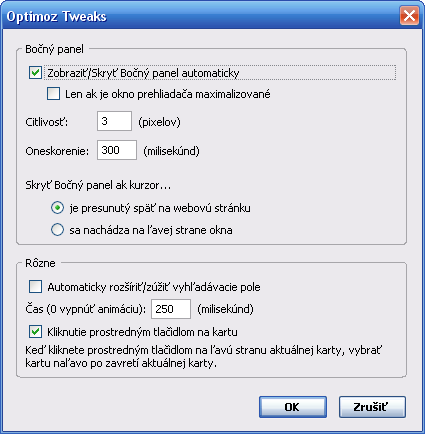This screenshot has height=434, width=425.
Task: Click the Bočný panel group heading
Action: 54,49
